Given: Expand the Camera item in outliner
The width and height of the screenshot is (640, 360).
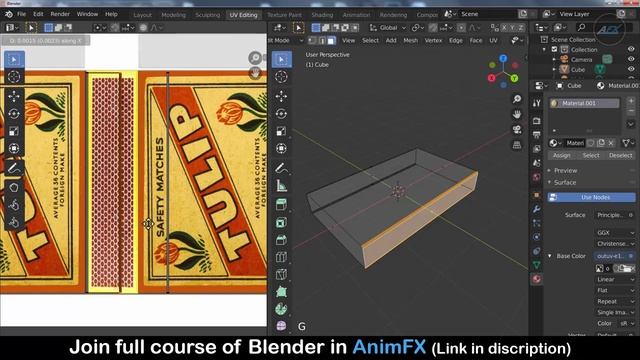Looking at the screenshot, I should click(554, 59).
